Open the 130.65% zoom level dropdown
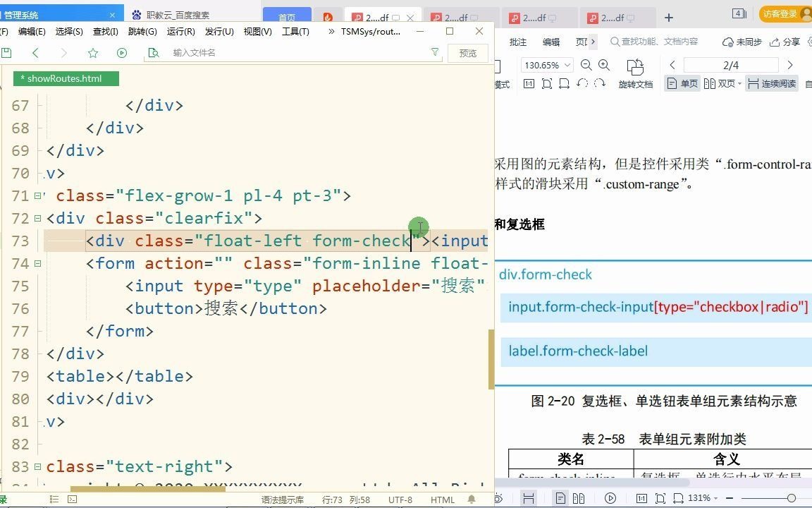 (546, 64)
